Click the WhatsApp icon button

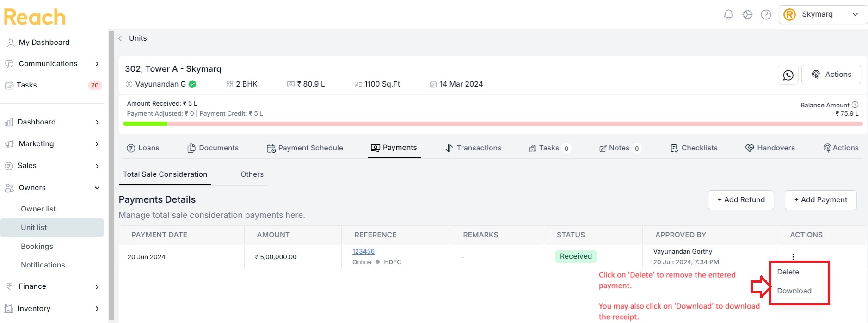click(x=788, y=75)
